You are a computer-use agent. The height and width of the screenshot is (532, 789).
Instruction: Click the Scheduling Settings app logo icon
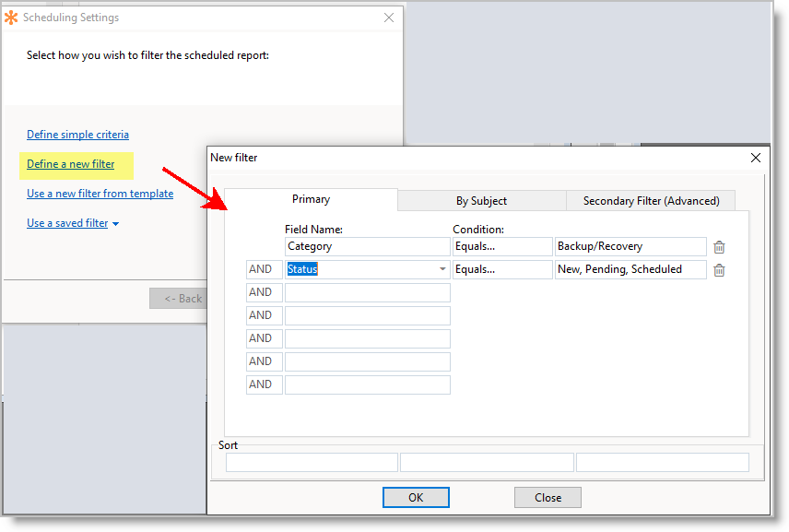(x=11, y=18)
